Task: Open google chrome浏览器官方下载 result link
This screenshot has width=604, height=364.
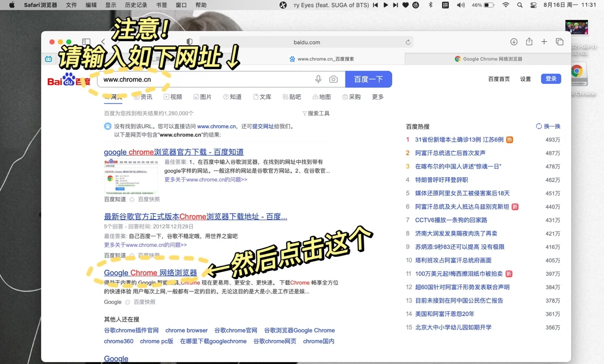Action: point(174,152)
